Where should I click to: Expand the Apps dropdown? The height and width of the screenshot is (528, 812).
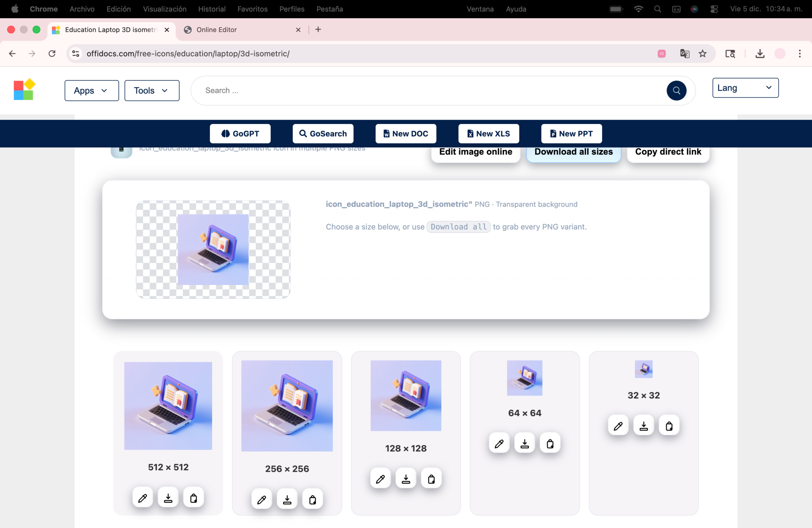[92, 90]
